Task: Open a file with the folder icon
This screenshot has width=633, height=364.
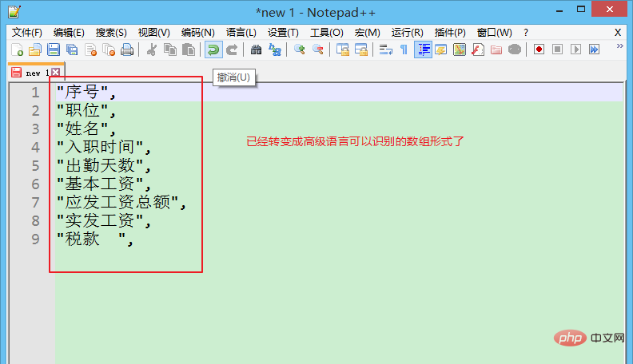Action: tap(35, 49)
